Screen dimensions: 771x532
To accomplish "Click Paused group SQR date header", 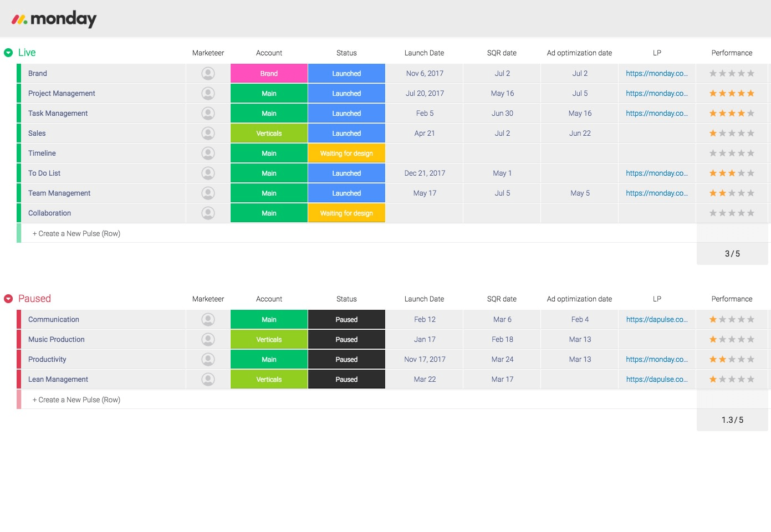I will pos(502,299).
